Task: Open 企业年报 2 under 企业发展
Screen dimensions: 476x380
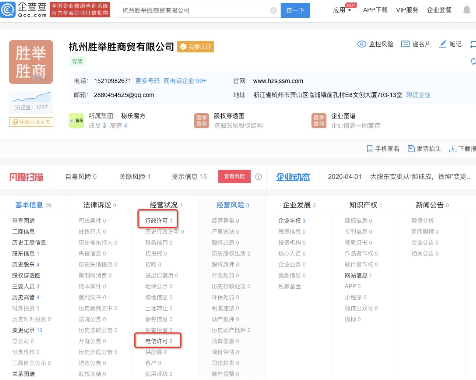Action: tap(292, 220)
